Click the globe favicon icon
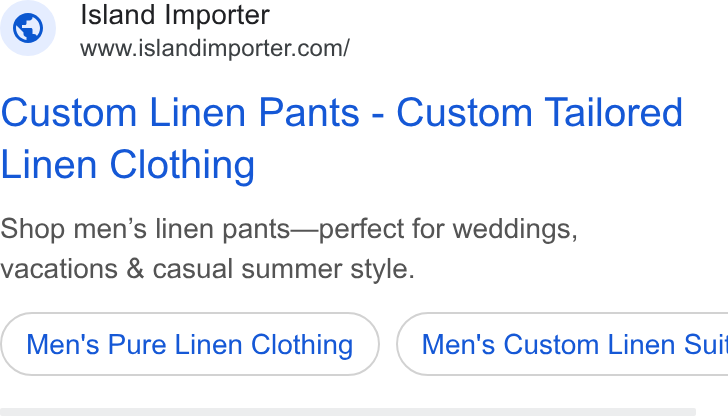The width and height of the screenshot is (728, 416). point(28,28)
